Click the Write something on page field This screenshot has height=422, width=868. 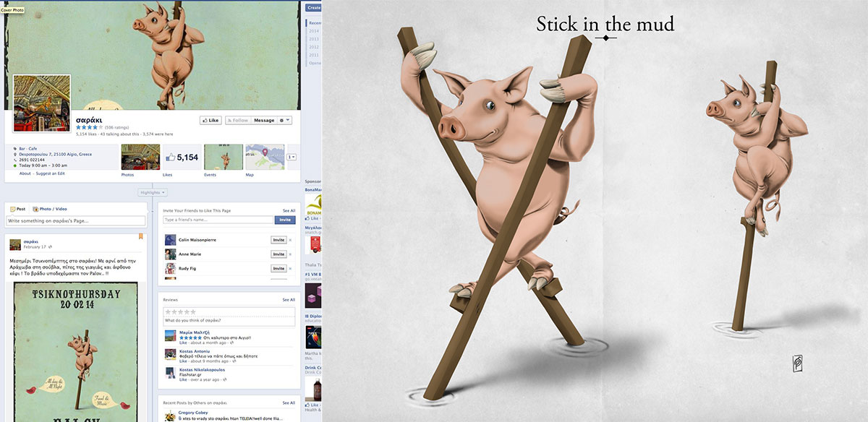(x=75, y=221)
